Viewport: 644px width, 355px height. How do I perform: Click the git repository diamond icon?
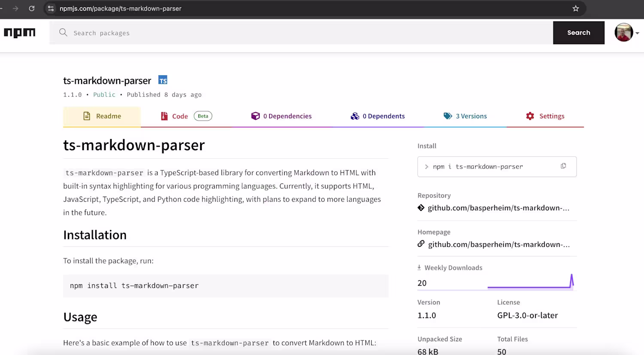tap(421, 208)
